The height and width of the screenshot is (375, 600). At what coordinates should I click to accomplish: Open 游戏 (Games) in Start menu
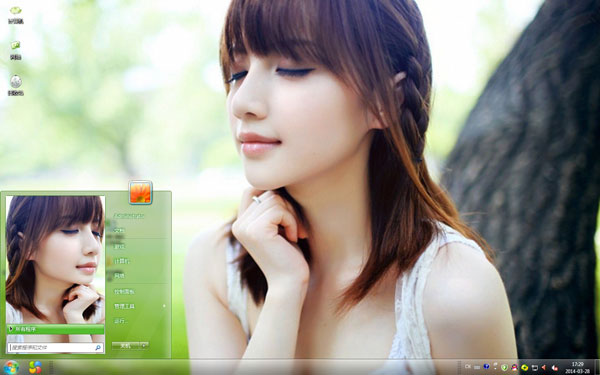(120, 246)
